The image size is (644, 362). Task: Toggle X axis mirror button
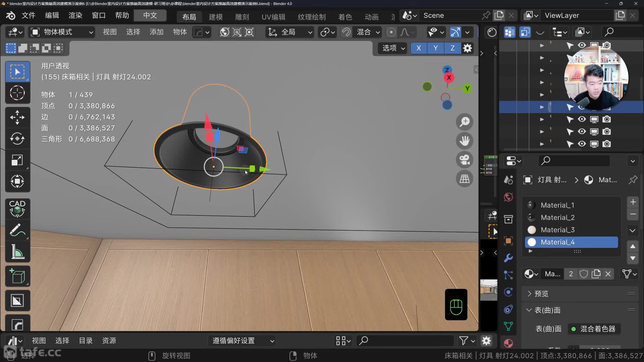pyautogui.click(x=419, y=48)
